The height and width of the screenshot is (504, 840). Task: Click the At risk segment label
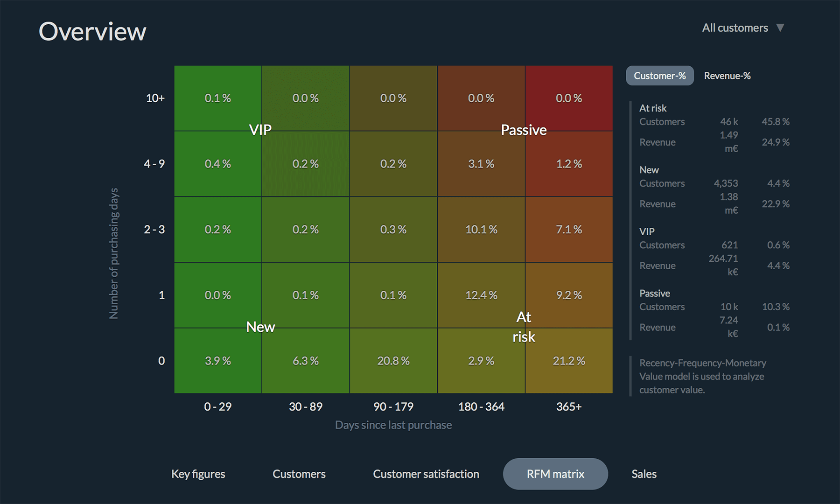click(x=523, y=326)
